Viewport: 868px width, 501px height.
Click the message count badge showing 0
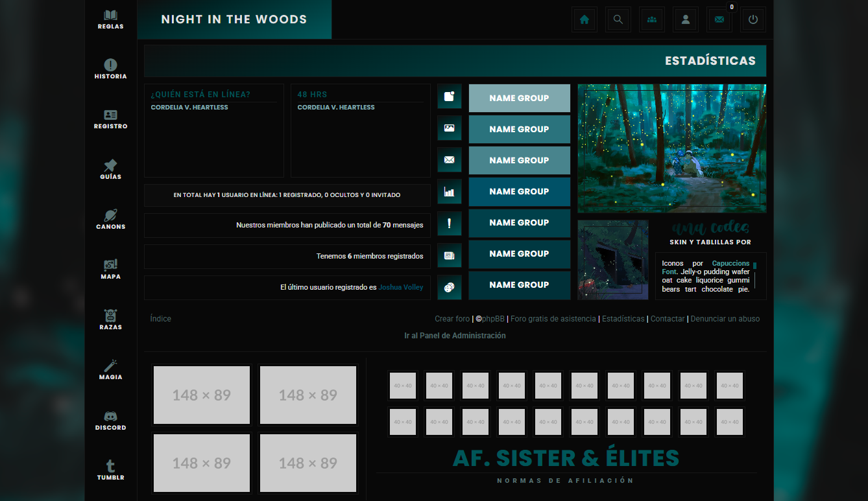click(732, 7)
